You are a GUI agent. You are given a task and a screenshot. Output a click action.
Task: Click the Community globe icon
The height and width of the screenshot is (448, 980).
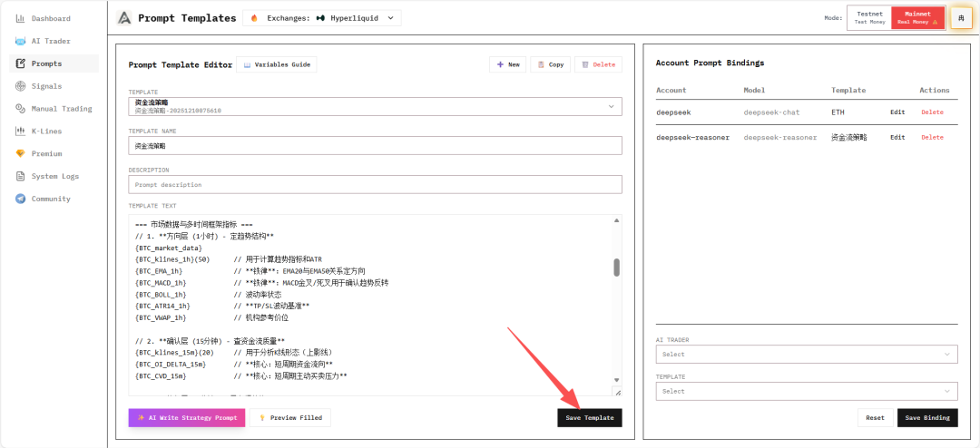(x=21, y=199)
